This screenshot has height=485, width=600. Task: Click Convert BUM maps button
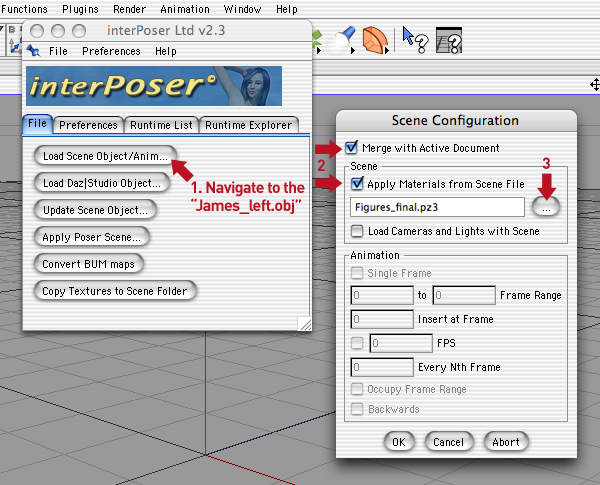coord(89,264)
